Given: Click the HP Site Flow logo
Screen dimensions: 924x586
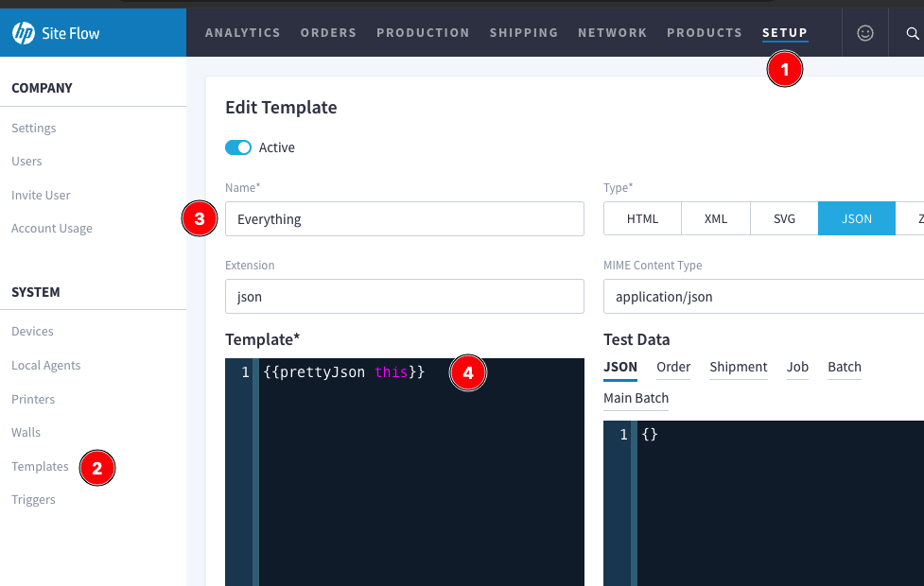Looking at the screenshot, I should 57,34.
